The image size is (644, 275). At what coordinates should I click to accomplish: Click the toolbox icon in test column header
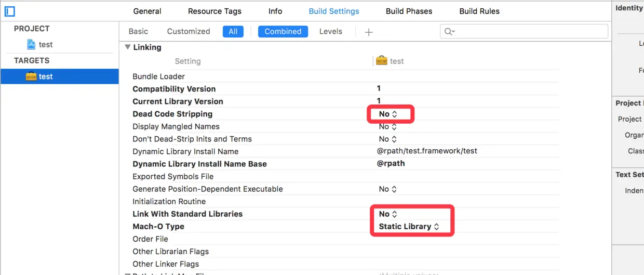click(x=382, y=61)
